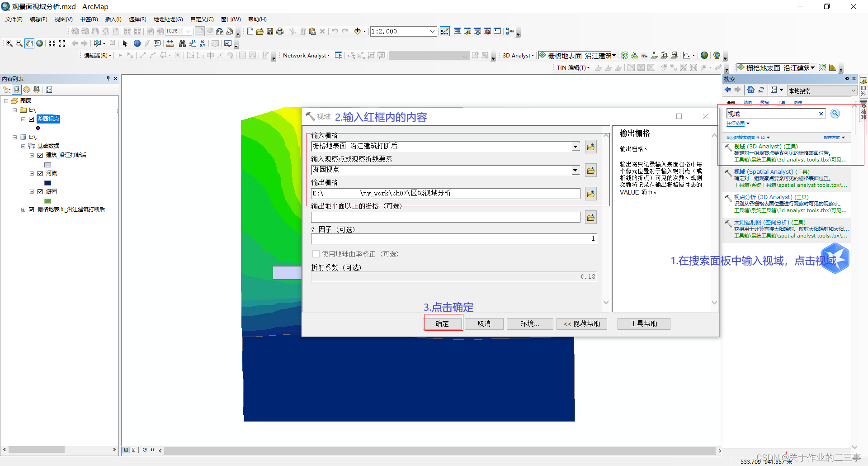
Task: Open the ModelBuilder window icon
Action: pyautogui.click(x=510, y=31)
